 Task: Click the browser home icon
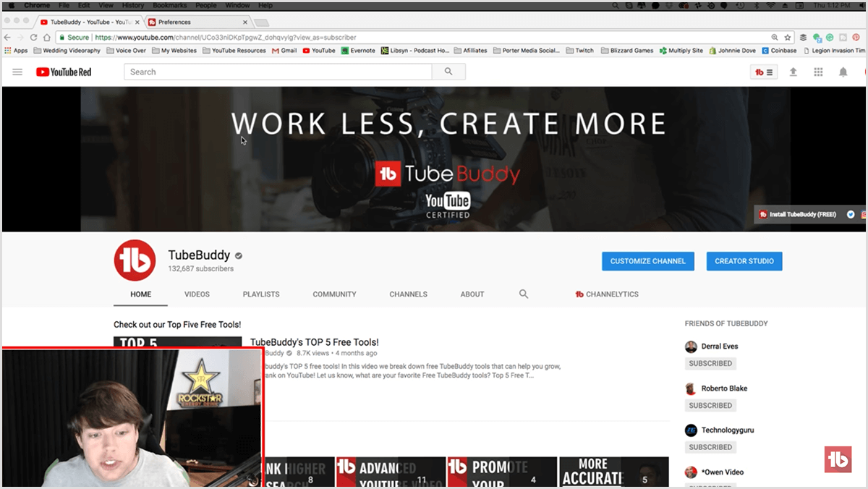point(47,37)
